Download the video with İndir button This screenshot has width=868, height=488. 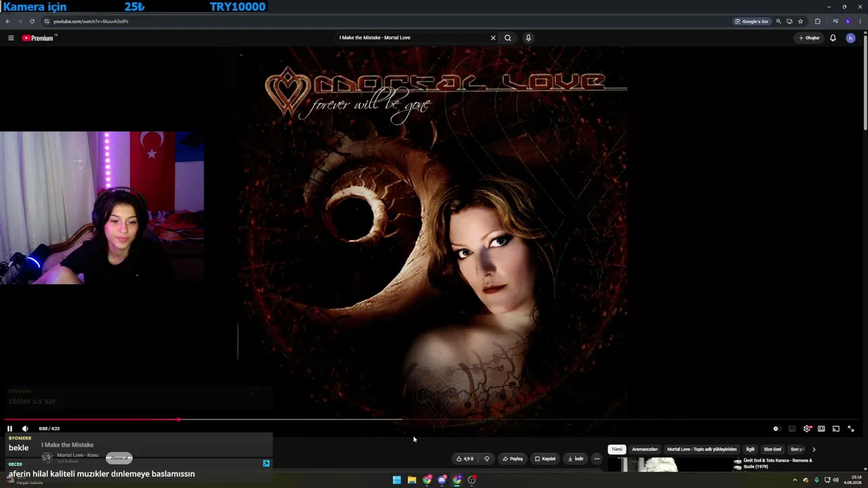576,459
